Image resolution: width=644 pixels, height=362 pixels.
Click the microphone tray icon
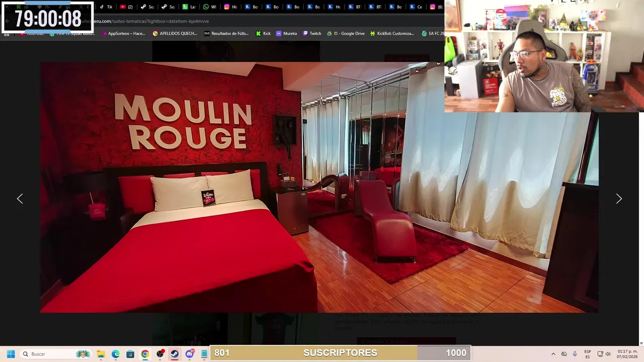(x=575, y=354)
